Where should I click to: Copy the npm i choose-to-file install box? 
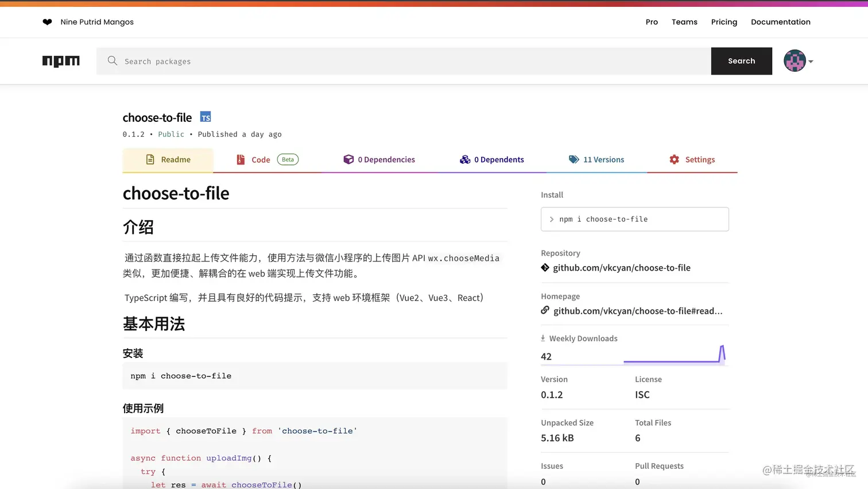tap(635, 220)
